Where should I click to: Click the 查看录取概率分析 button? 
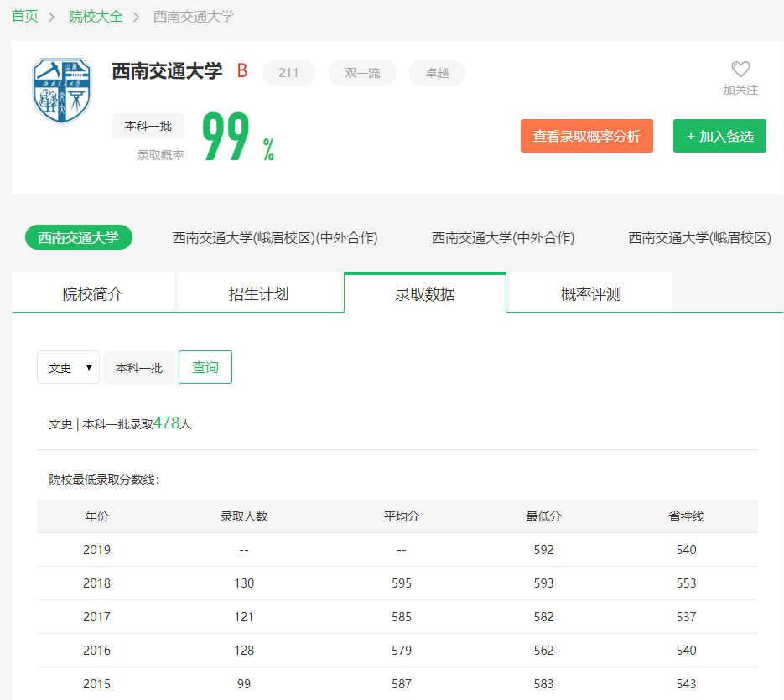coord(586,136)
